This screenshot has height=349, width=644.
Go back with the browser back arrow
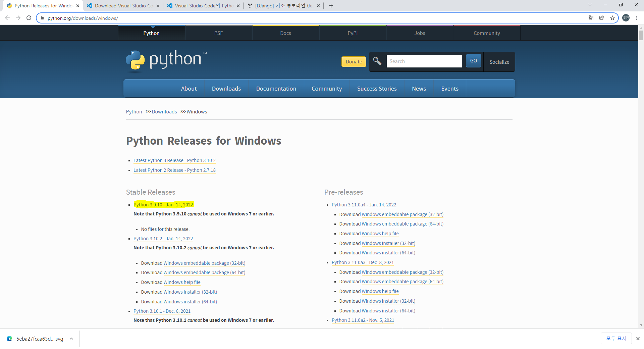click(x=7, y=18)
